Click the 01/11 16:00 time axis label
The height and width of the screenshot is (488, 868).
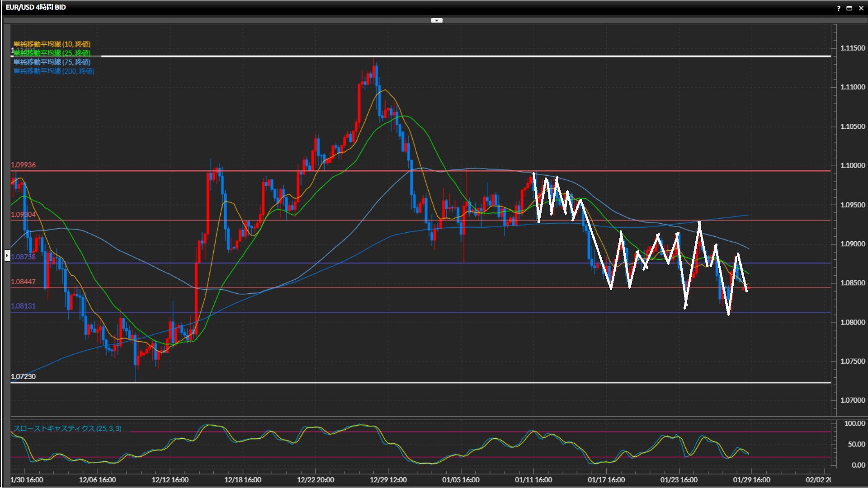pos(533,480)
